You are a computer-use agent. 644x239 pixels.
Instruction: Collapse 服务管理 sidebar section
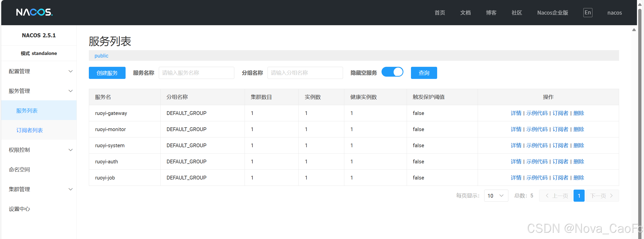39,91
